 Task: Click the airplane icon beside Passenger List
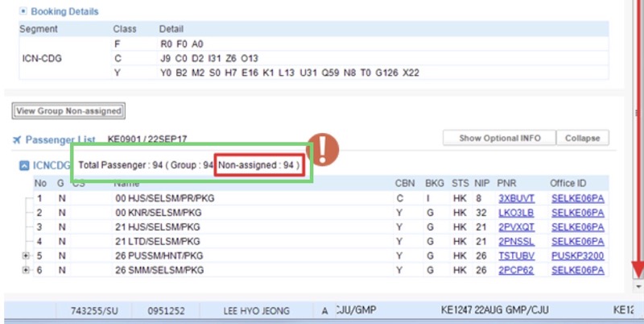point(18,139)
